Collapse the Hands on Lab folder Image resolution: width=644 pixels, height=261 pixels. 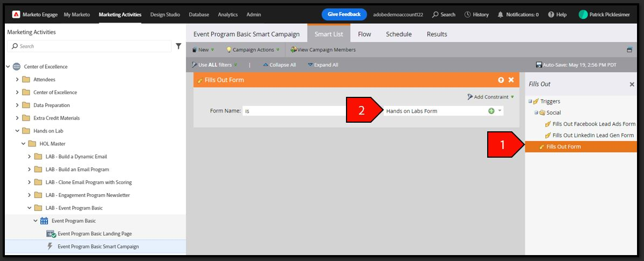tap(17, 131)
